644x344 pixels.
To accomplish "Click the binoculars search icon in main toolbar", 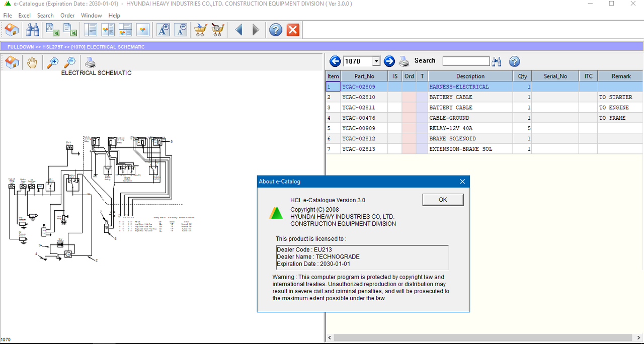I will (33, 30).
